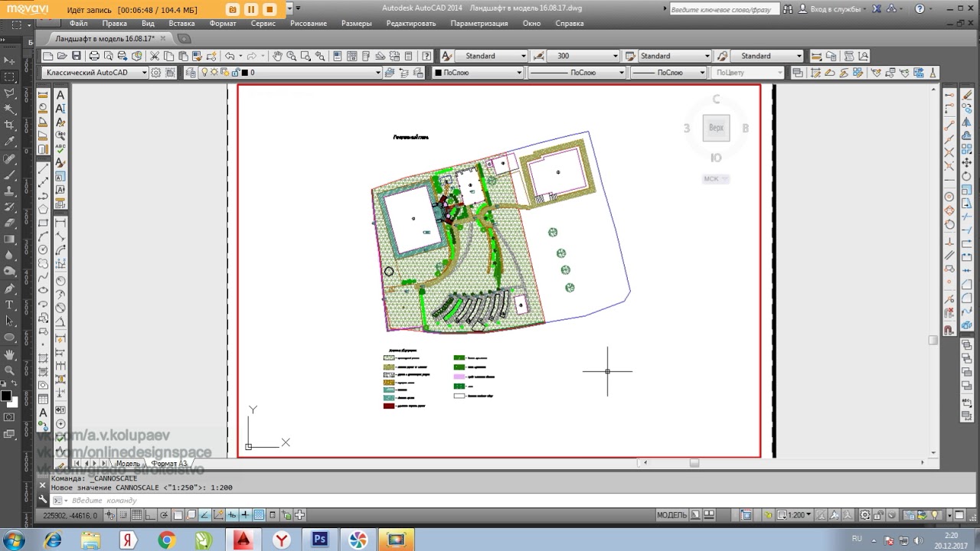The width and height of the screenshot is (980, 551).
Task: Open the Размеры menu
Action: click(x=356, y=23)
